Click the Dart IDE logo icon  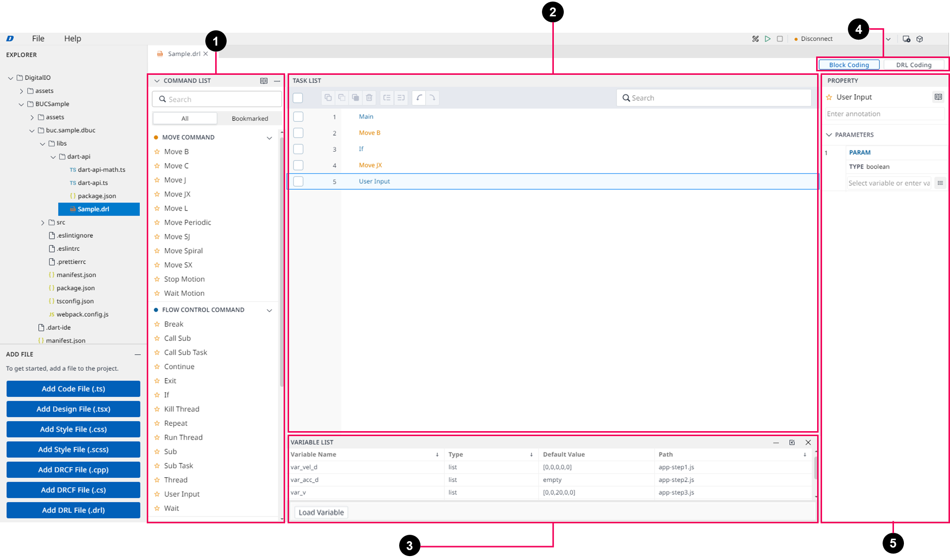[10, 39]
